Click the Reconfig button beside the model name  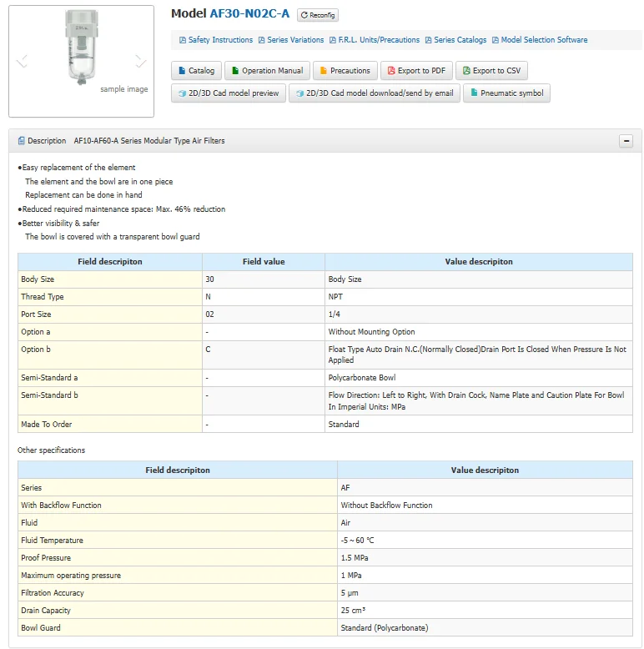(318, 15)
